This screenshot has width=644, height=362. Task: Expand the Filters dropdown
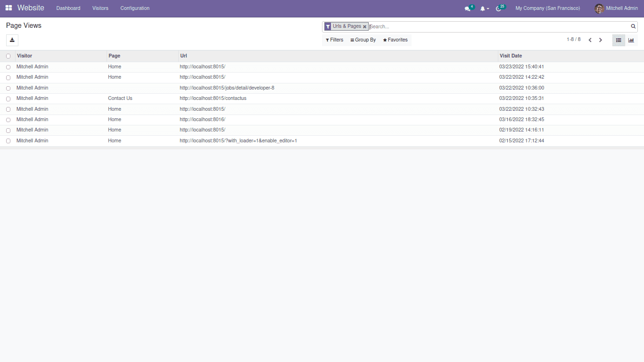pyautogui.click(x=334, y=40)
